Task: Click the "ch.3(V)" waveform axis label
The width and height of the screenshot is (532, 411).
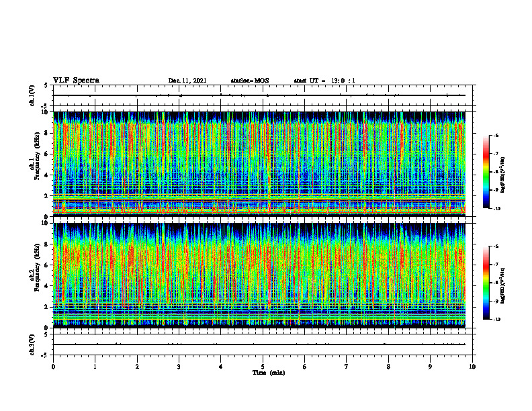Action: 32,345
